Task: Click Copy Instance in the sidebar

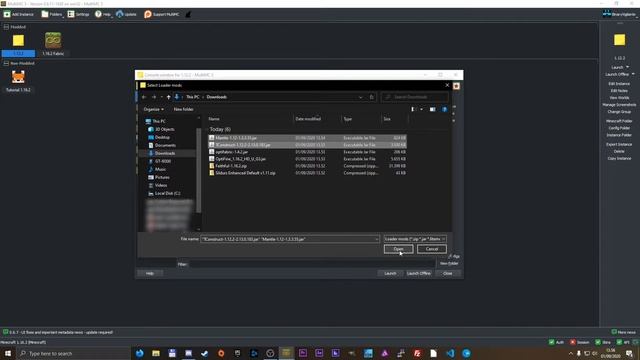Action: coord(619,158)
